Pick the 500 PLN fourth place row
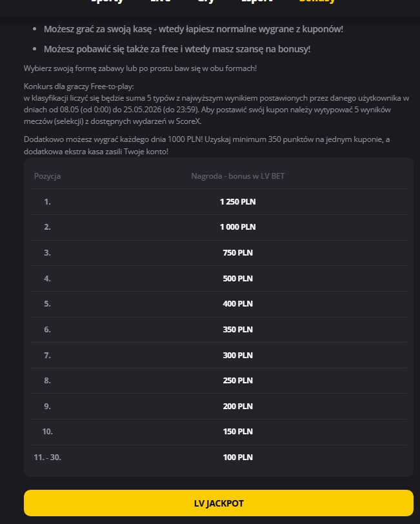The width and height of the screenshot is (420, 524). [219, 279]
